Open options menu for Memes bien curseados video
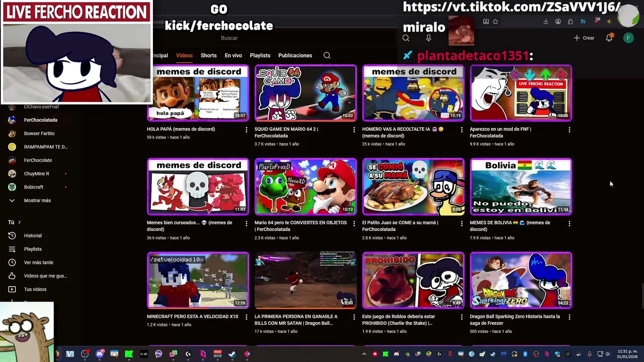644x362 pixels. point(246,223)
